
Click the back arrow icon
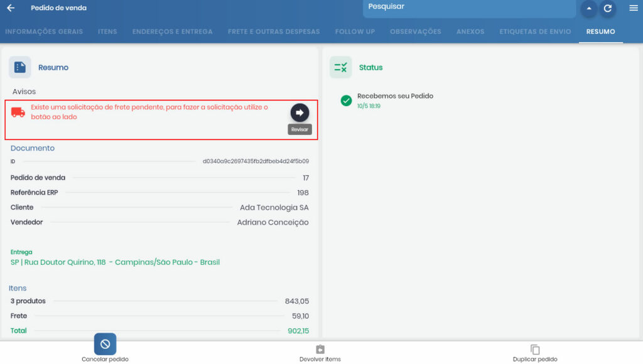pos(11,8)
